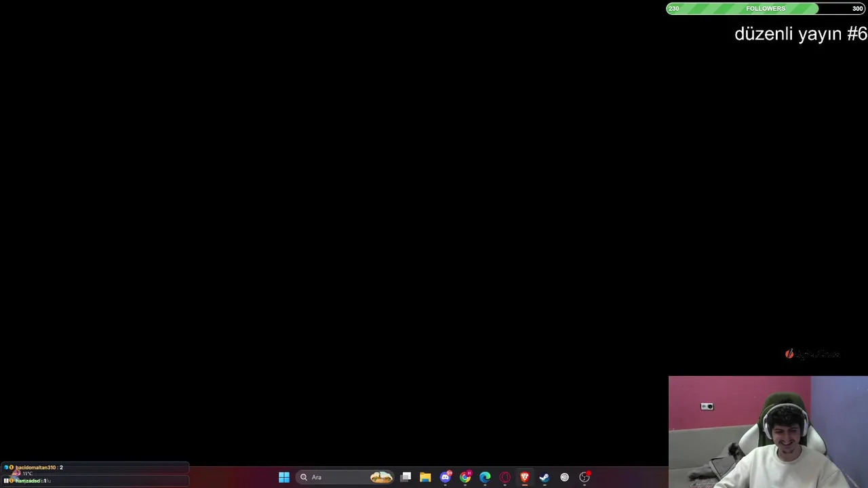The image size is (868, 488).
Task: Open Discord from the taskbar
Action: pos(446,477)
